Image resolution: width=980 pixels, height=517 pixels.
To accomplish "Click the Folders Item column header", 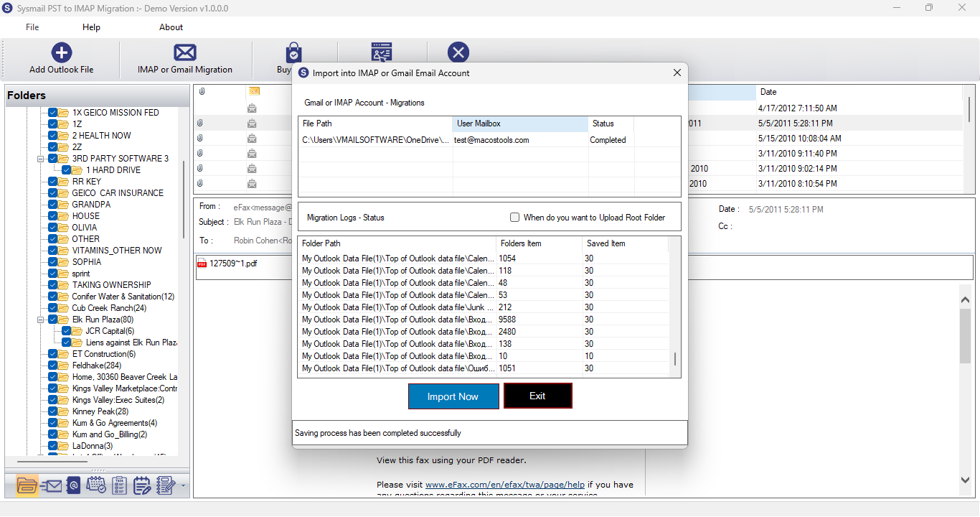I will [539, 243].
